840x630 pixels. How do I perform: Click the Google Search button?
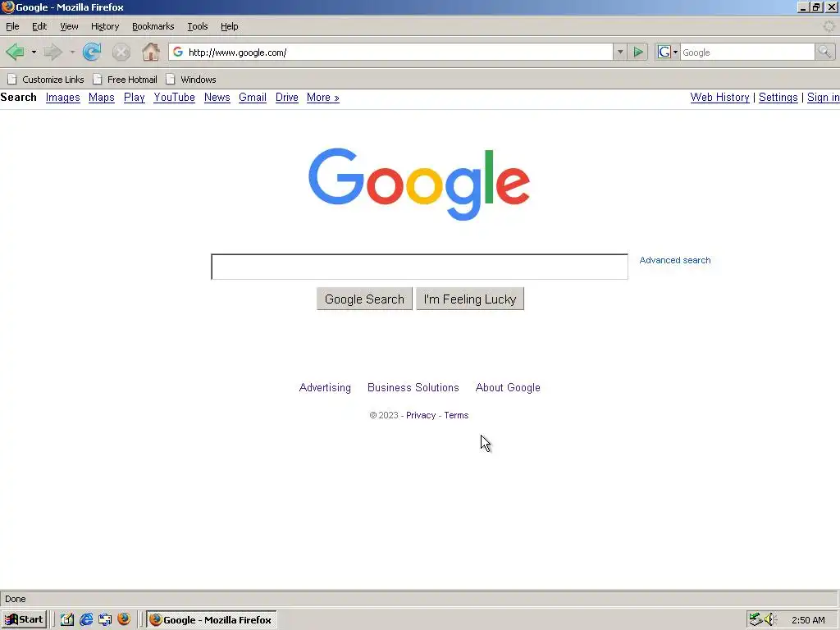click(x=364, y=299)
